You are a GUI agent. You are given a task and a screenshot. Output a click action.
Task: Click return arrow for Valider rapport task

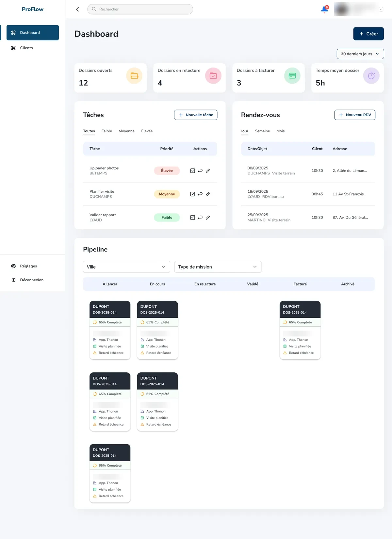pos(200,218)
